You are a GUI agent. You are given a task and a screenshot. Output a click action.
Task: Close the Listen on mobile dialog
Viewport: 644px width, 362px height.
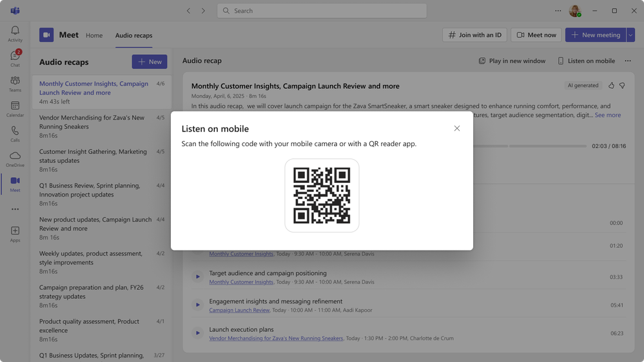(x=456, y=128)
